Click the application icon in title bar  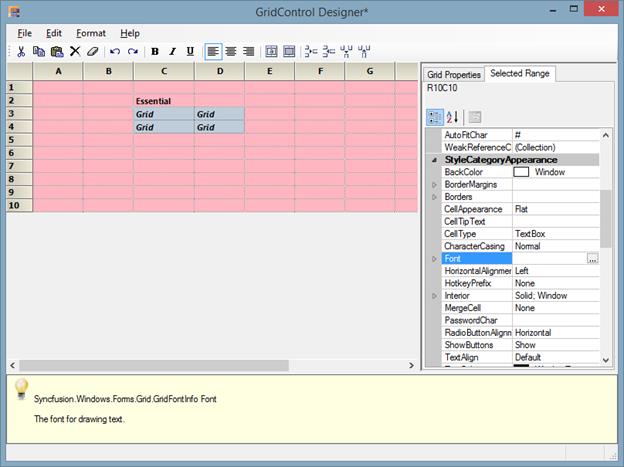point(14,12)
